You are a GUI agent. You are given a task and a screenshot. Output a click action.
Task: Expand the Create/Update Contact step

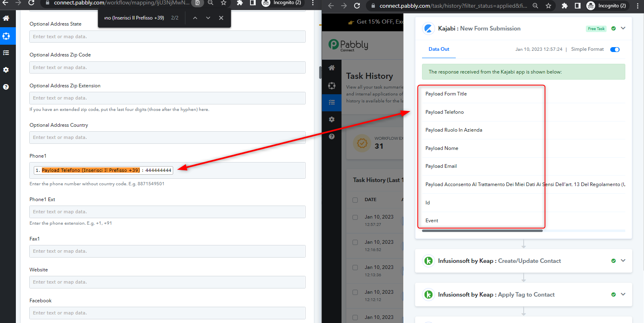[623, 261]
